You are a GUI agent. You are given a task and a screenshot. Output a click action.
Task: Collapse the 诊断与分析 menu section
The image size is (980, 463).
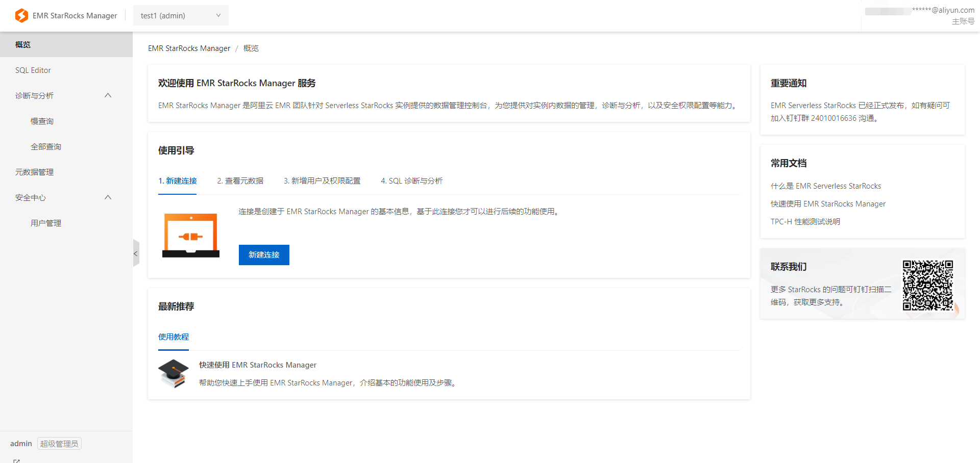click(x=108, y=95)
